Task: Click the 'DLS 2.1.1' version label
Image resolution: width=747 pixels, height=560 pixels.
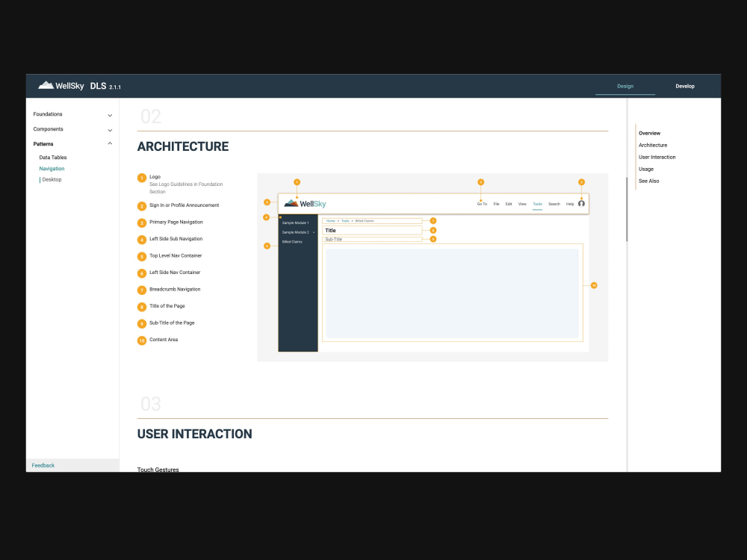Action: 105,86
